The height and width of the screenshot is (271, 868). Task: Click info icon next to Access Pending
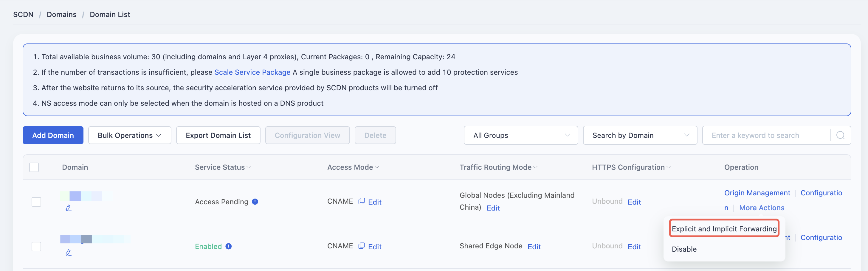coord(255,202)
